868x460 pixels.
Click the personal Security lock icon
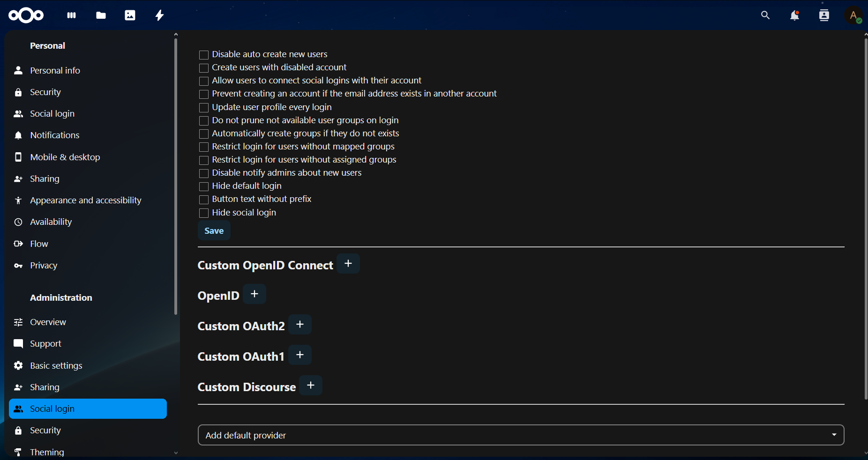18,92
